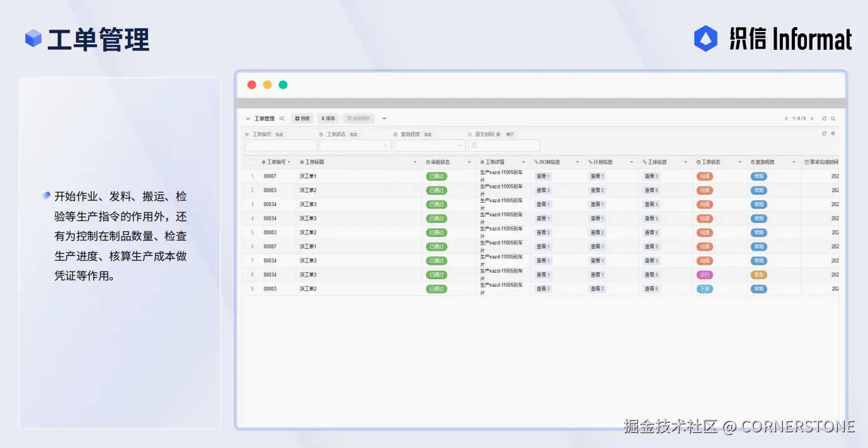Click 派工单1 title in row 1
868x448 pixels.
[x=308, y=176]
